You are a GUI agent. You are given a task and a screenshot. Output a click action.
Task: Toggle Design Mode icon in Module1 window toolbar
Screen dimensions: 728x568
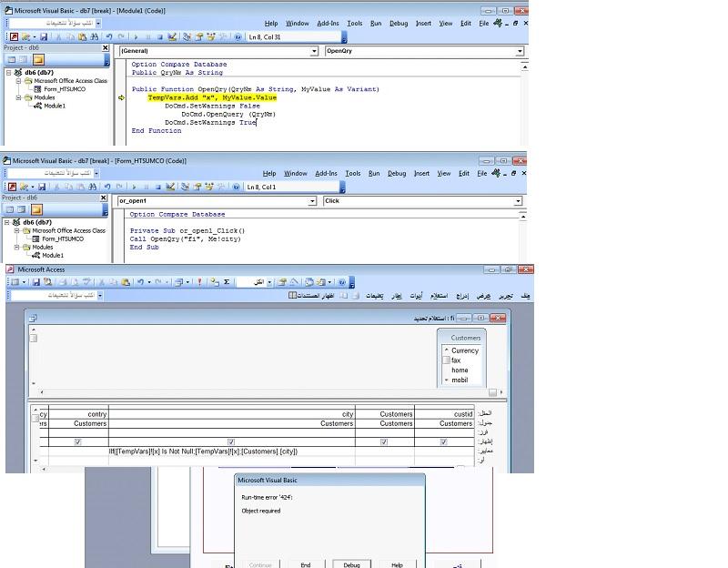click(172, 36)
